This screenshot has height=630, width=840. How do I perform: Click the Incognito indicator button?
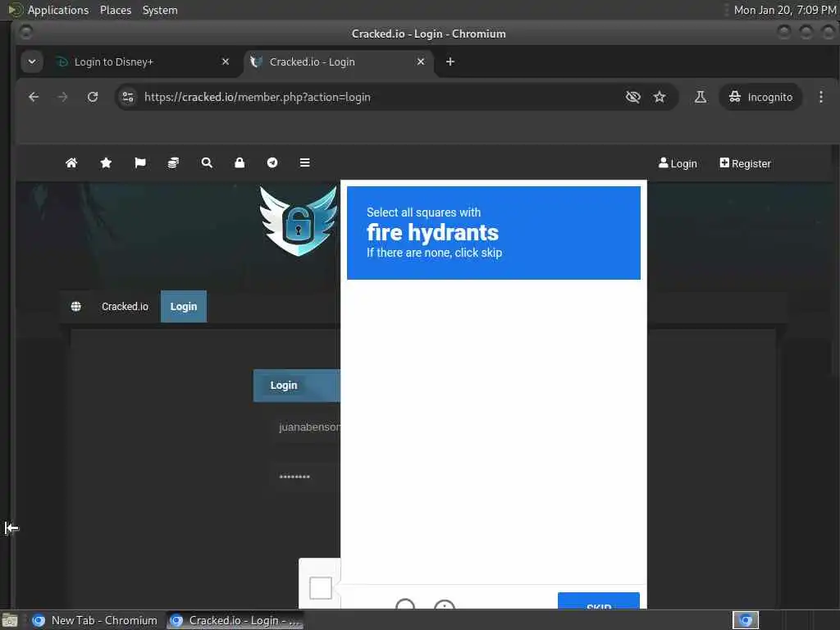pyautogui.click(x=760, y=97)
